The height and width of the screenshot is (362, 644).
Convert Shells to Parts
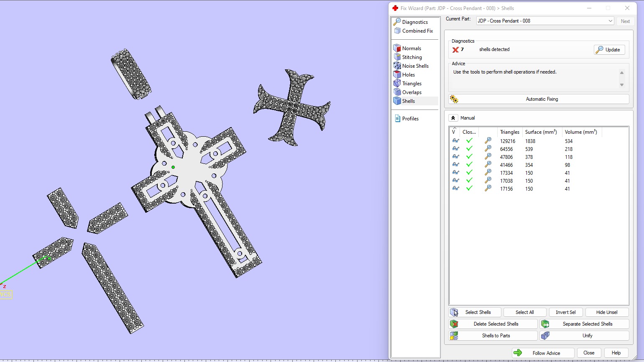[493, 336]
